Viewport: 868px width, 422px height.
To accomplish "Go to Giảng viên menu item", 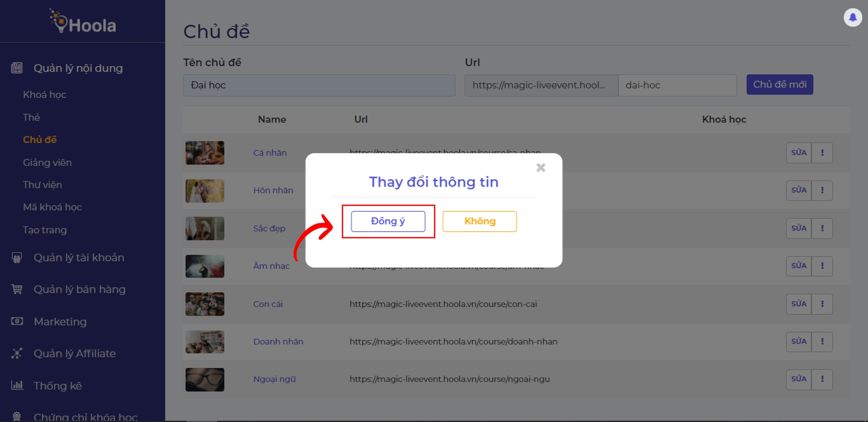I will click(x=47, y=163).
